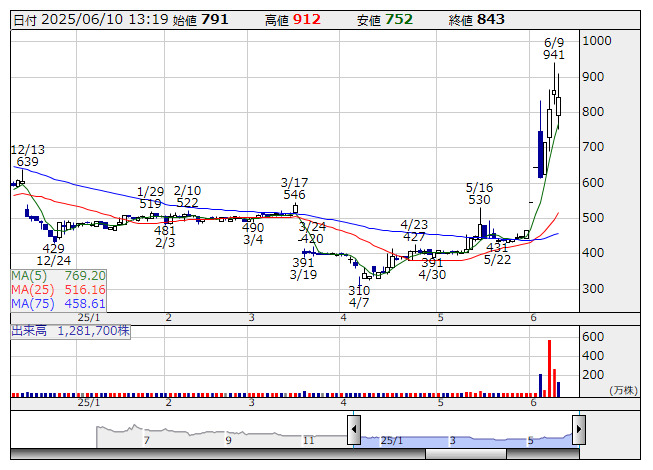The width and height of the screenshot is (653, 470).
Task: Click the 12/13 639 price label
Action: (x=27, y=155)
